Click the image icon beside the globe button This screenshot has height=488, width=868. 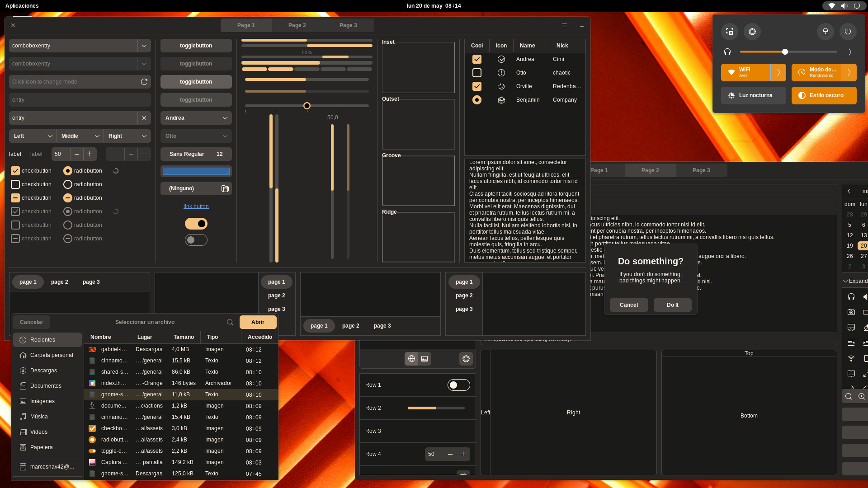(x=425, y=359)
